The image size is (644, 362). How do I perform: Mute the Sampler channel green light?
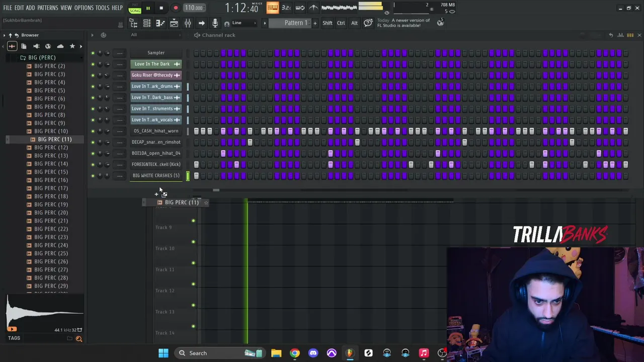pyautogui.click(x=93, y=53)
